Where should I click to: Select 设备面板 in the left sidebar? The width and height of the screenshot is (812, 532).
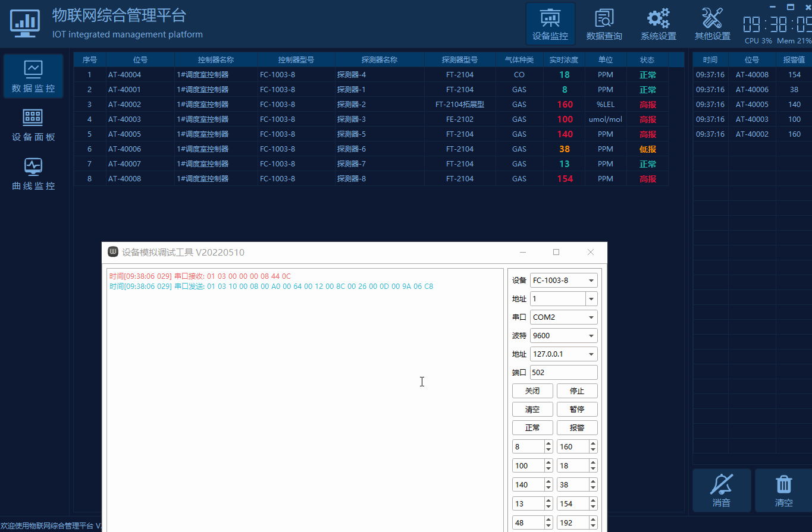33,125
